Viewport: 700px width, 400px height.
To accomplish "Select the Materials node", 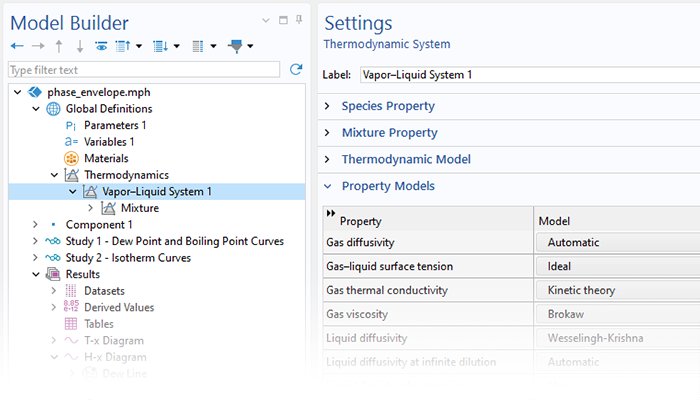I will click(x=106, y=158).
